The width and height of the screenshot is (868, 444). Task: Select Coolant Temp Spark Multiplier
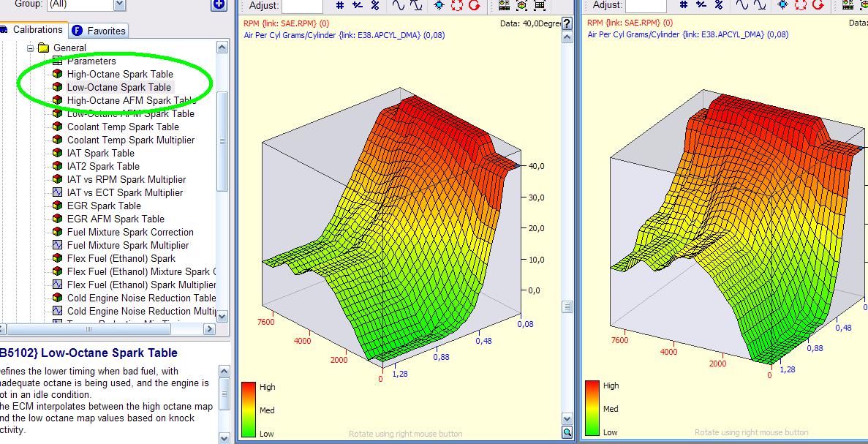click(131, 140)
